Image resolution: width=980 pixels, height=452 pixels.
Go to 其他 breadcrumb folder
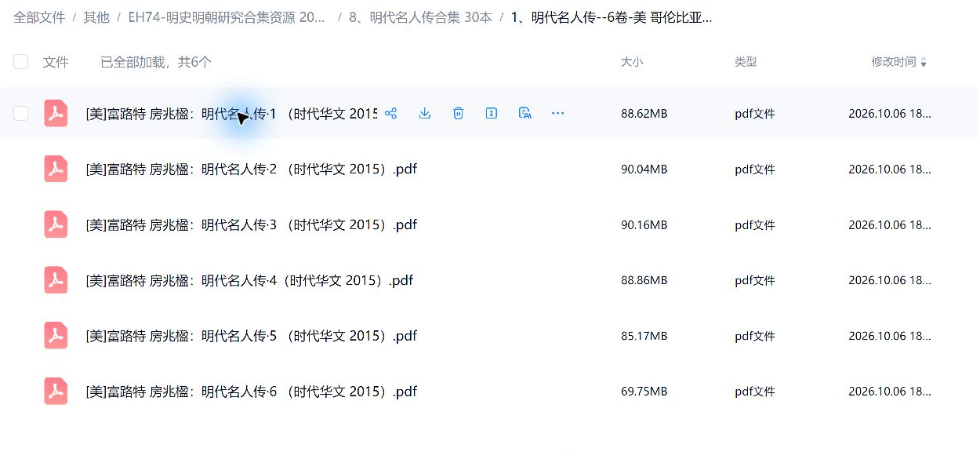(x=96, y=17)
